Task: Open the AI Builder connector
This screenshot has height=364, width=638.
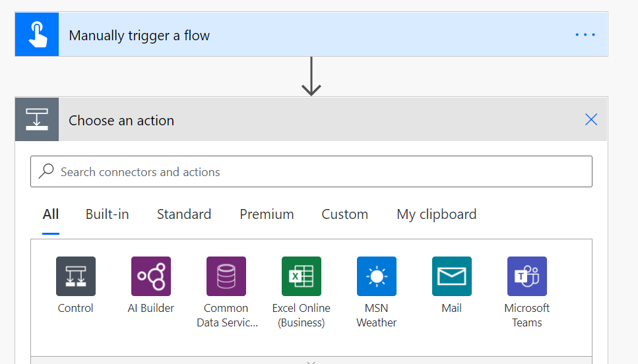Action: pyautogui.click(x=151, y=276)
